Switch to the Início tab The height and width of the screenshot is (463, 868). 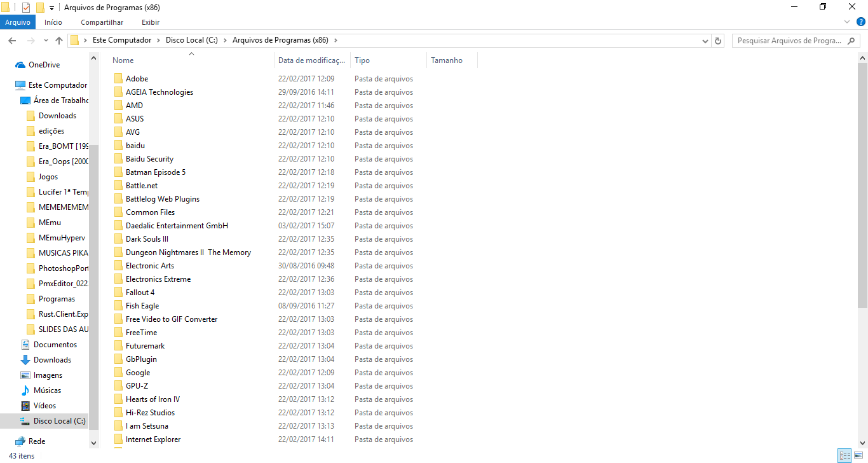[53, 22]
